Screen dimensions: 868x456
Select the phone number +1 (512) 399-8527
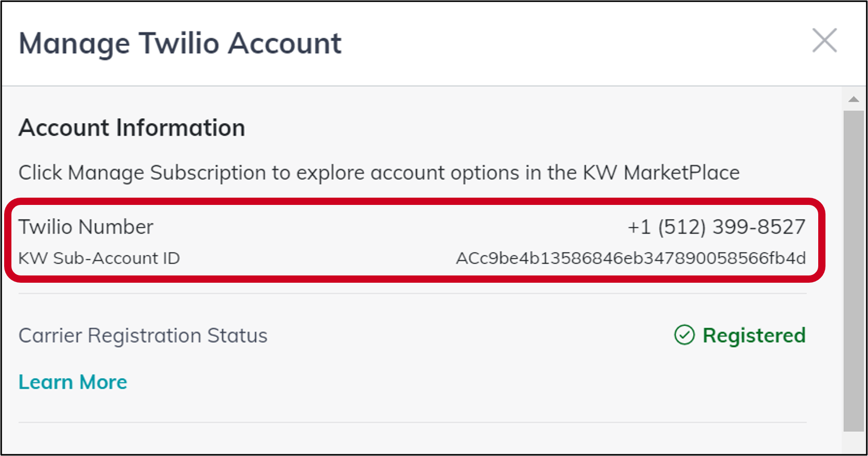click(x=716, y=227)
